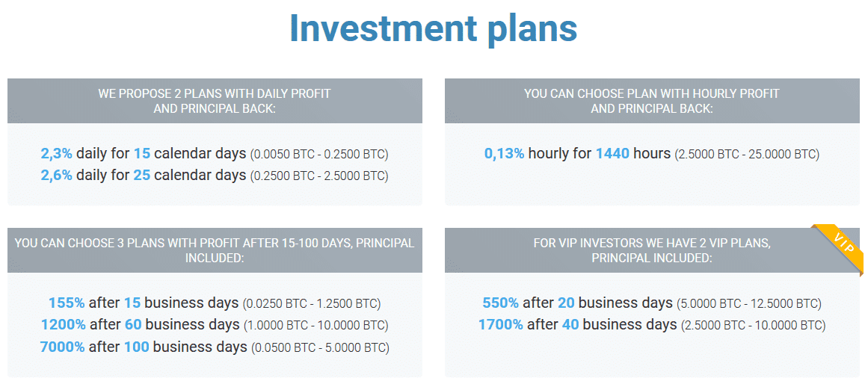The height and width of the screenshot is (384, 868).
Task: Choose the 0,13% hourly for 1440 hours plan
Action: pos(577,154)
